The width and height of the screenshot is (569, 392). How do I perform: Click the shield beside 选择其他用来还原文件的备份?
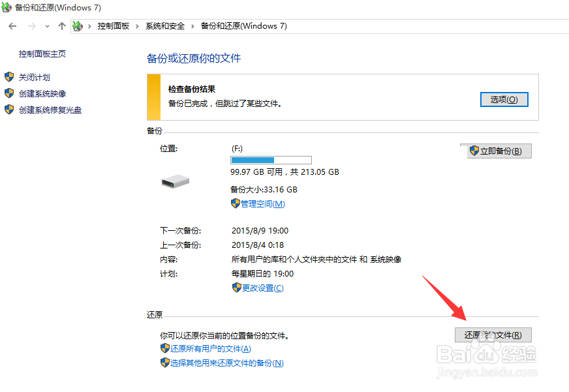click(x=166, y=362)
